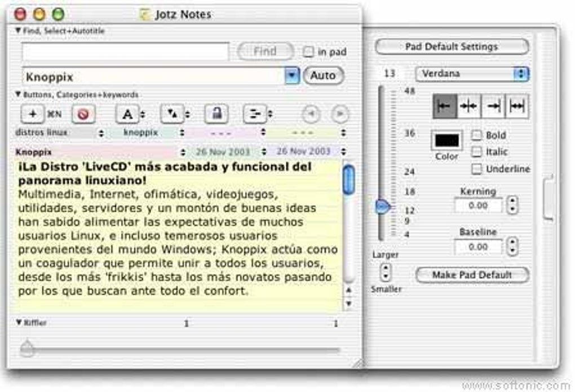Image resolution: width=575 pixels, height=392 pixels.
Task: Go to next note with right arrow
Action: (x=339, y=114)
